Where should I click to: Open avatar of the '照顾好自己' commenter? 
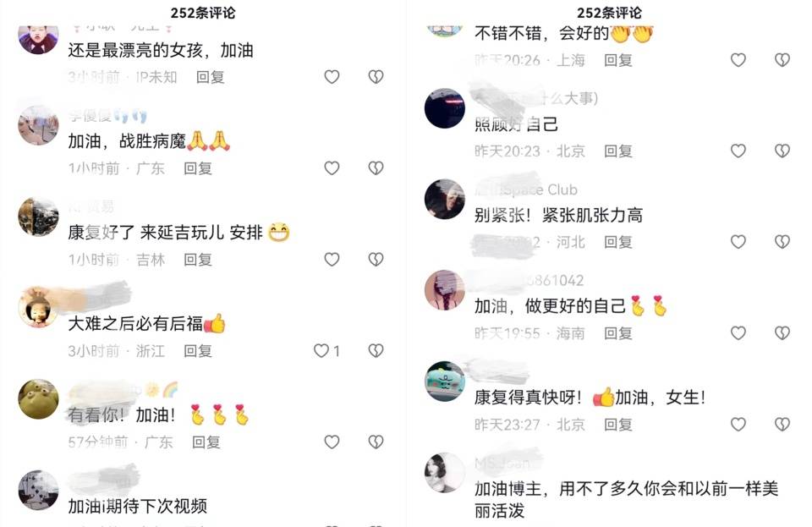tap(444, 108)
